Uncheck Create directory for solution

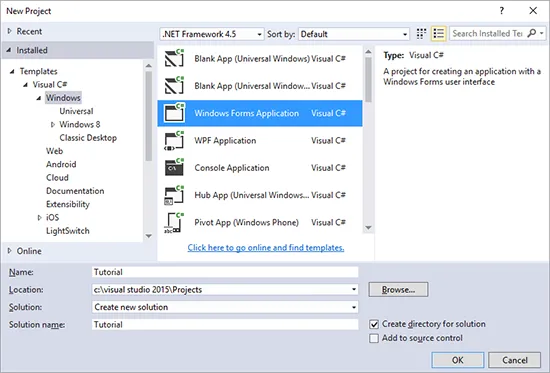(374, 324)
